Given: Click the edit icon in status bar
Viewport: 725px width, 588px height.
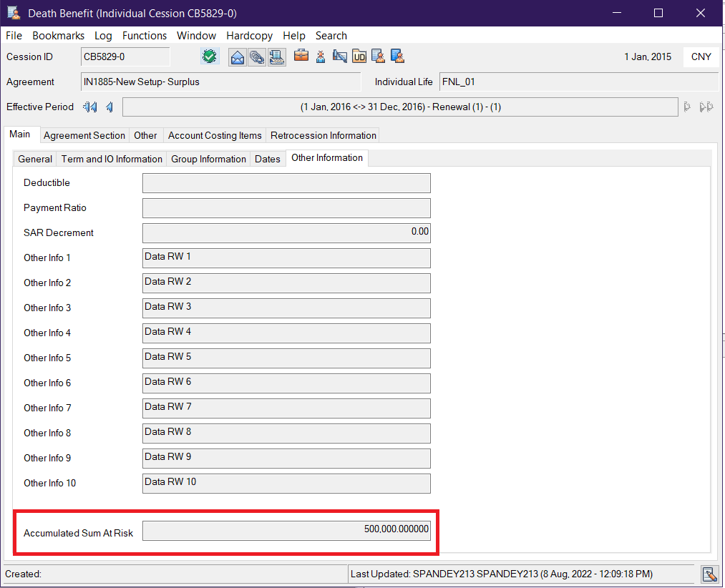Looking at the screenshot, I should [x=709, y=574].
